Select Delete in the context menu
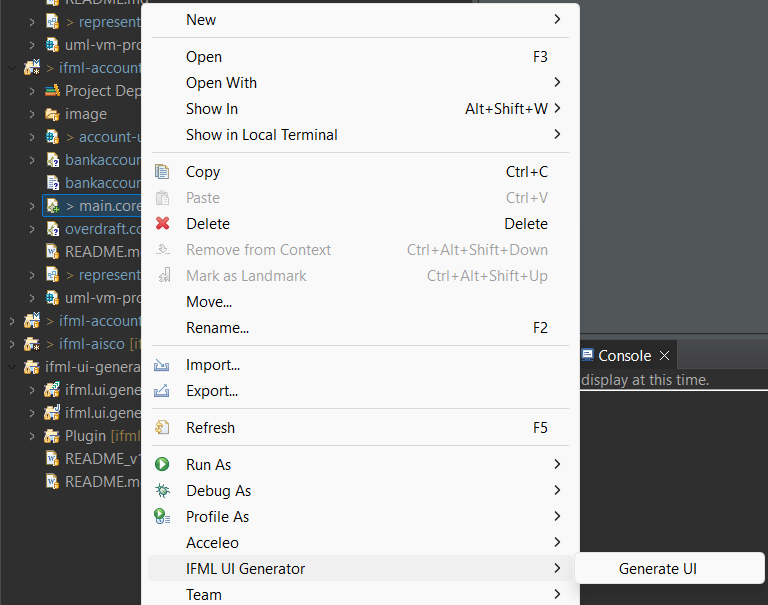The height and width of the screenshot is (605, 768). click(x=360, y=224)
